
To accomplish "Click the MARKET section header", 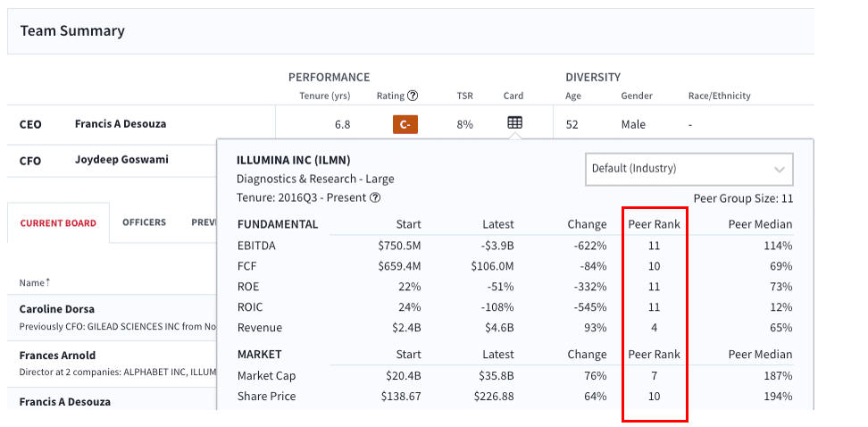I will (x=260, y=354).
